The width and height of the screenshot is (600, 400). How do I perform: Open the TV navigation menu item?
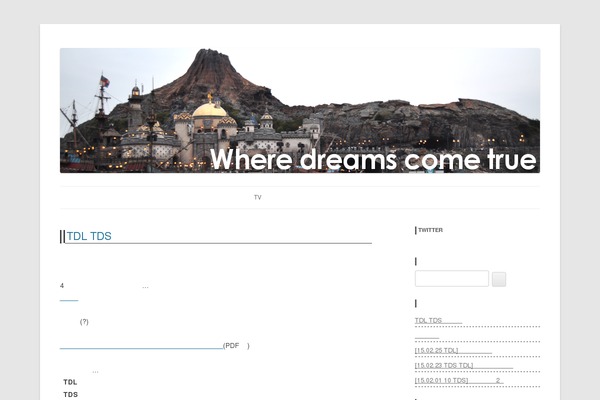(x=258, y=198)
